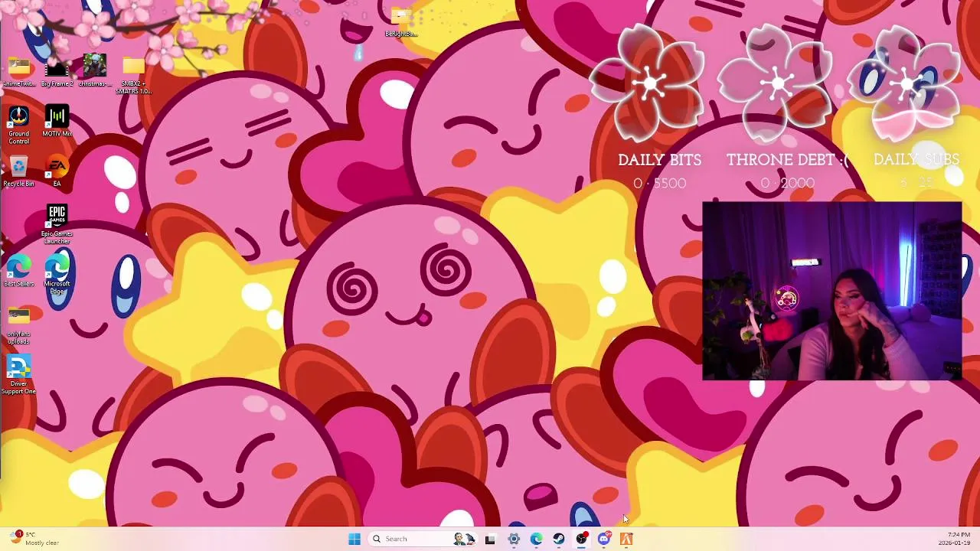This screenshot has width=980, height=551.
Task: Open the weather widget showing Mostly clear
Action: coord(34,539)
